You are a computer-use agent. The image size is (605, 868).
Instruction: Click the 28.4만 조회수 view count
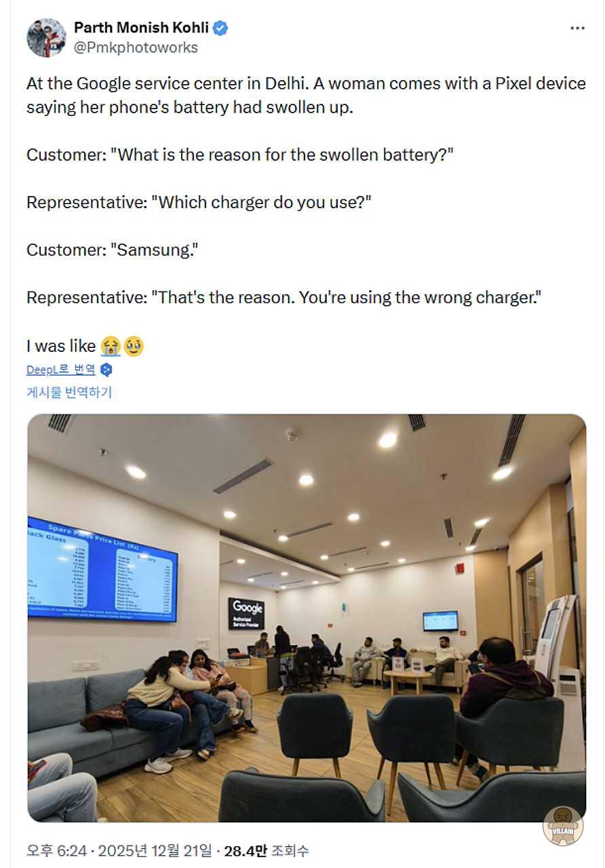[267, 850]
